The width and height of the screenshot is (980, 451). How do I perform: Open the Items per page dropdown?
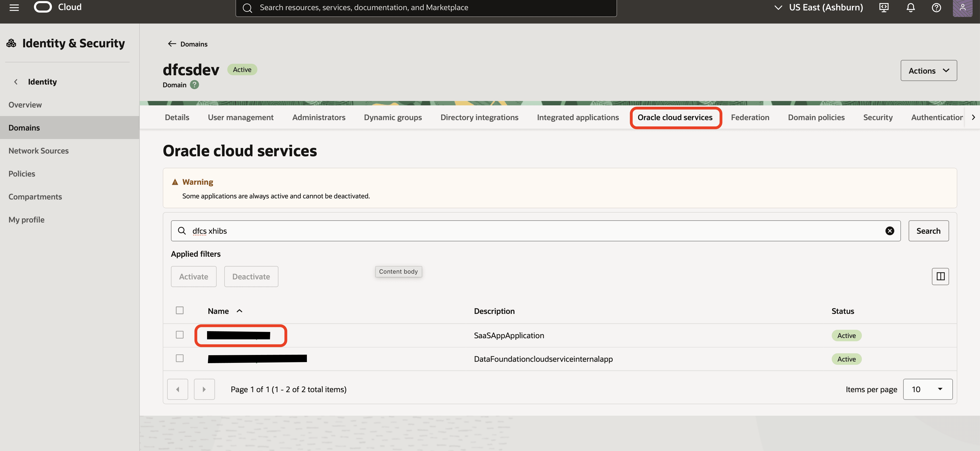(927, 389)
